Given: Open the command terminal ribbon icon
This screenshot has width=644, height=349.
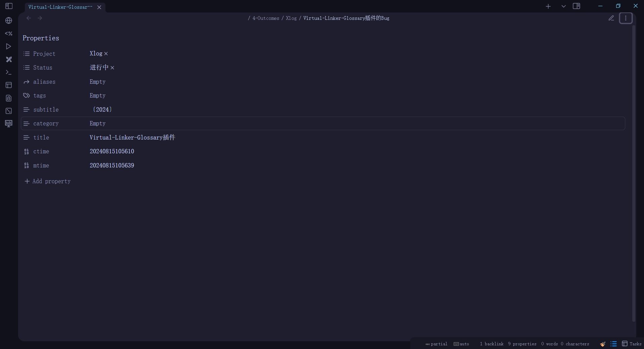Looking at the screenshot, I should click(x=9, y=72).
